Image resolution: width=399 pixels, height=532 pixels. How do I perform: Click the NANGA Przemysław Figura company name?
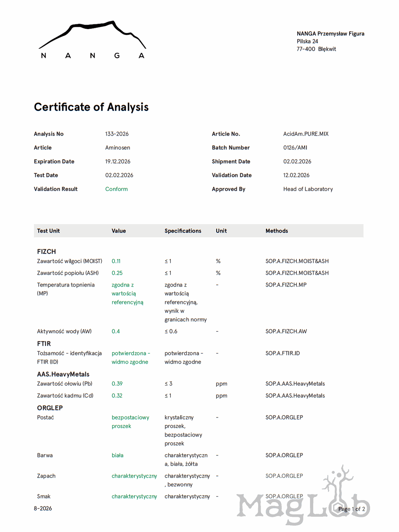point(330,33)
